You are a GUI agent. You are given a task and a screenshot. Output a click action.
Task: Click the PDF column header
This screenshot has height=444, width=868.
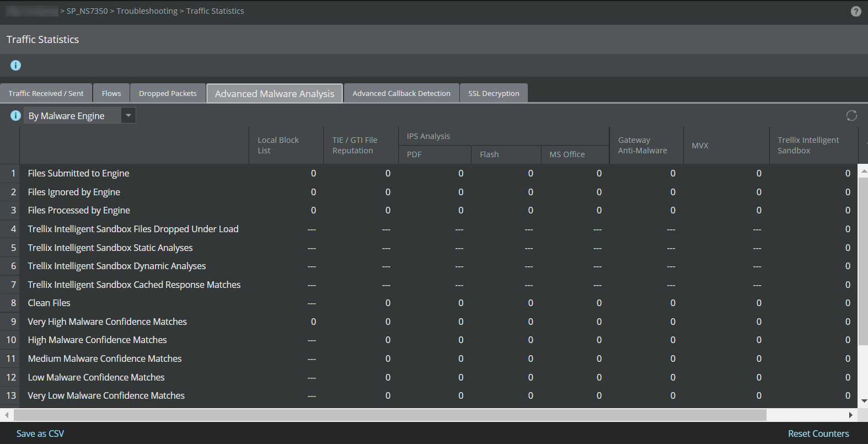(x=435, y=154)
